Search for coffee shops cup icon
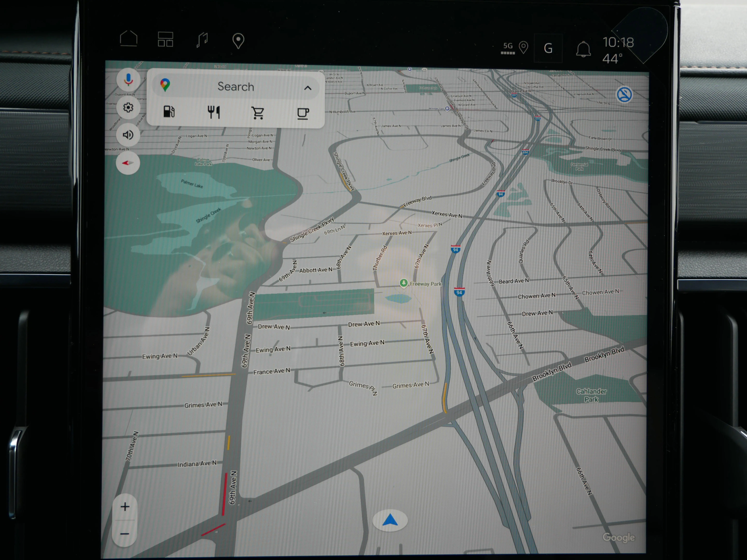The height and width of the screenshot is (560, 747). point(303,114)
